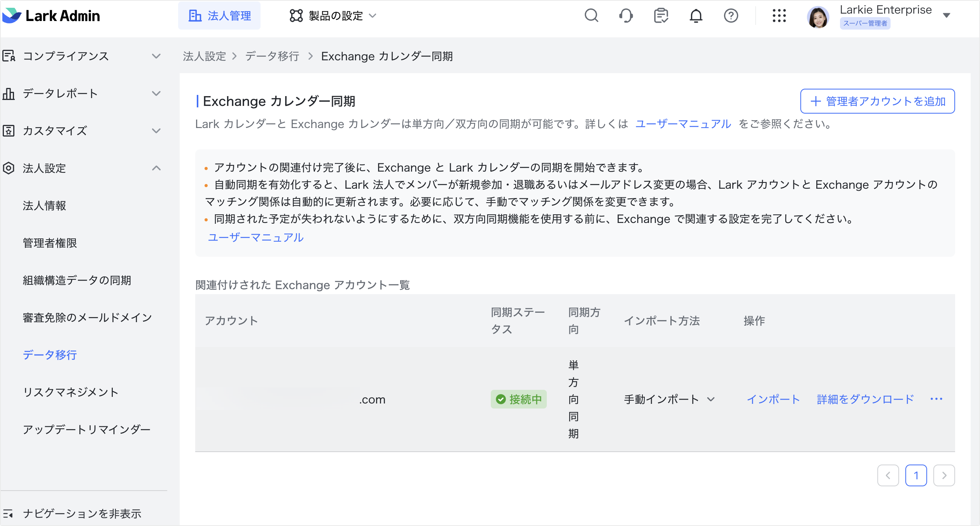The height and width of the screenshot is (526, 980).
Task: Click the 管理者アカウントを追加 button
Action: click(x=877, y=101)
